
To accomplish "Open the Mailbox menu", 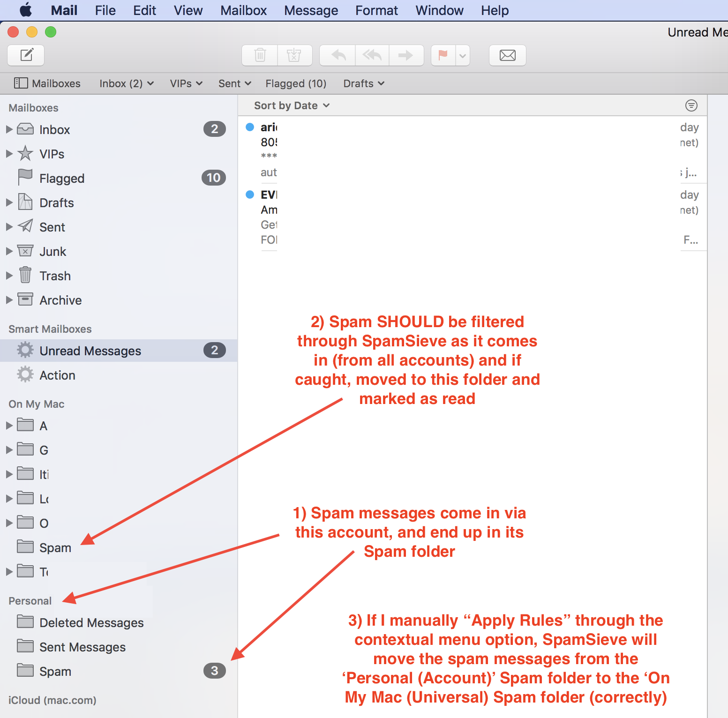I will tap(244, 10).
